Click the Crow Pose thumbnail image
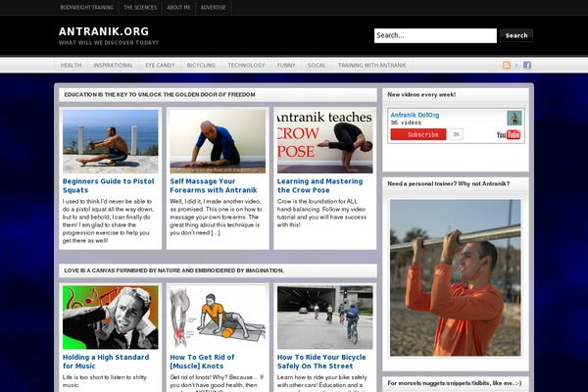This screenshot has width=588, height=392. (x=324, y=141)
